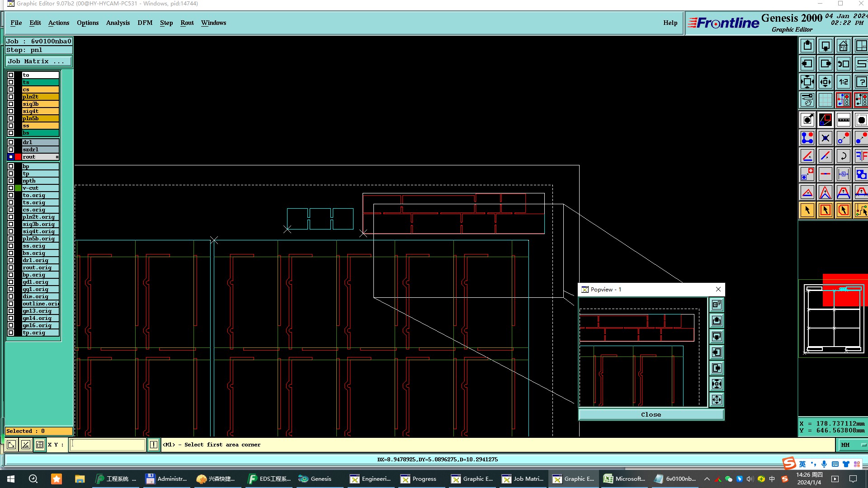
Task: Open the Analysis menu
Action: (x=118, y=23)
